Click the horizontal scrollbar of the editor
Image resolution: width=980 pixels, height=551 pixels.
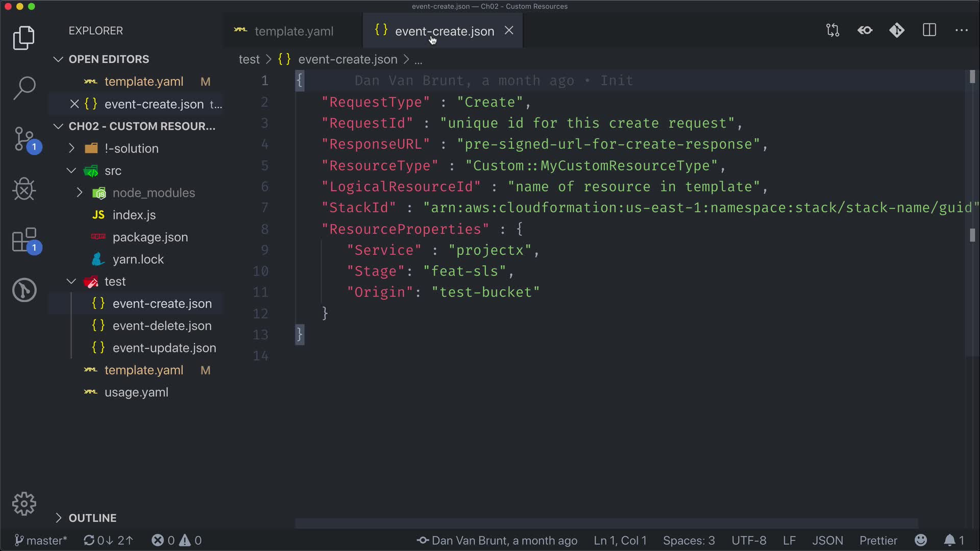(x=606, y=523)
